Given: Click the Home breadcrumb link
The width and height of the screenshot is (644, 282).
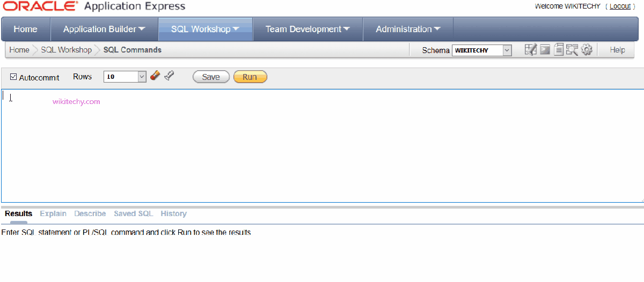Looking at the screenshot, I should pyautogui.click(x=19, y=50).
